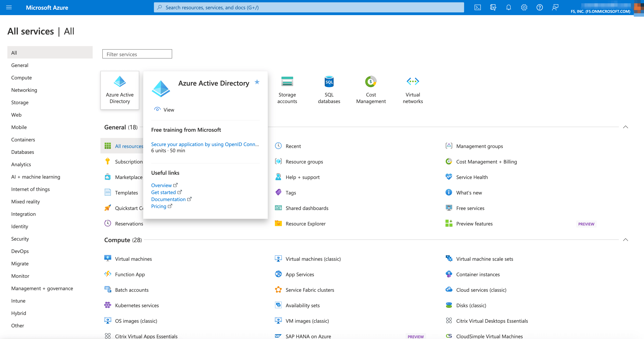Click the Virtual machines icon
644x339 pixels.
pyautogui.click(x=108, y=259)
